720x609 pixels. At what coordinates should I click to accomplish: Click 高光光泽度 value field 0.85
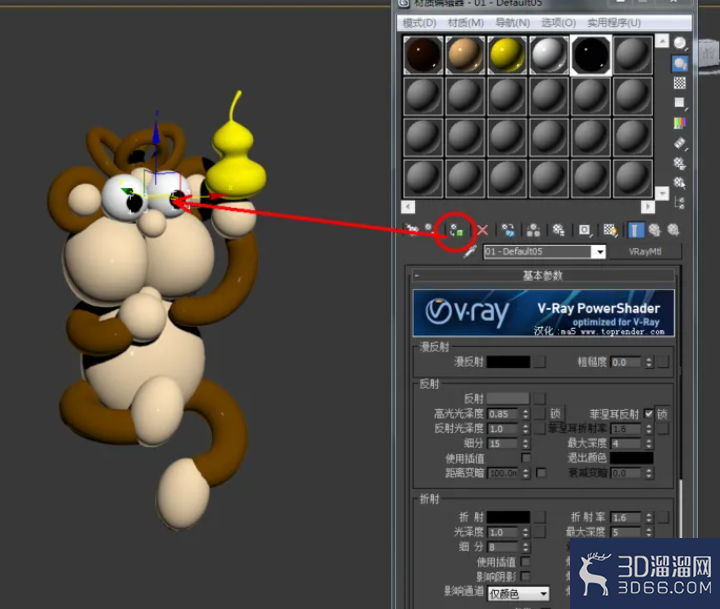[x=504, y=414]
